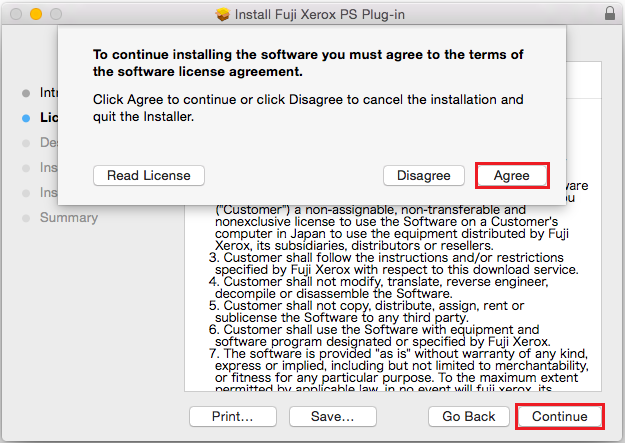Click the bold 'To continue installing' heading

308,63
